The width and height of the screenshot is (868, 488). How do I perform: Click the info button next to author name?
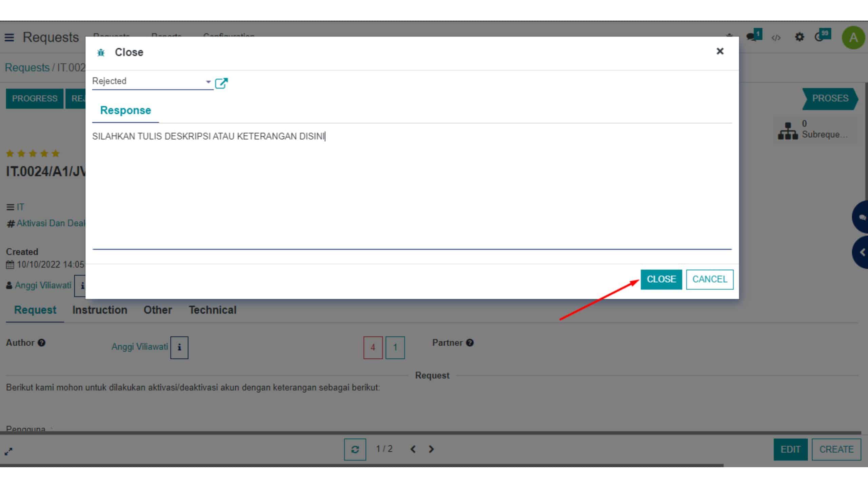(179, 347)
